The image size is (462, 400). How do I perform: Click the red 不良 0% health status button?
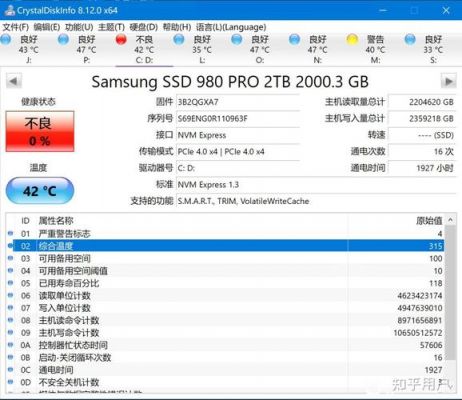click(40, 132)
